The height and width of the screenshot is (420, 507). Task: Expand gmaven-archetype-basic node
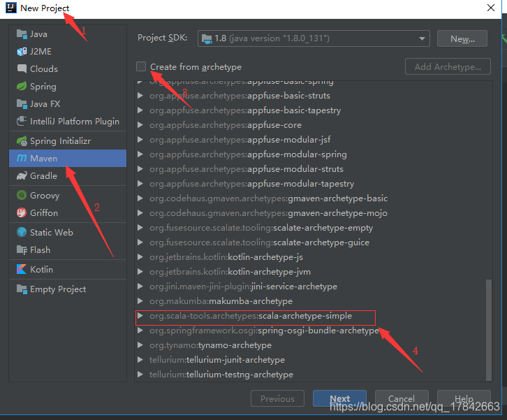click(140, 198)
